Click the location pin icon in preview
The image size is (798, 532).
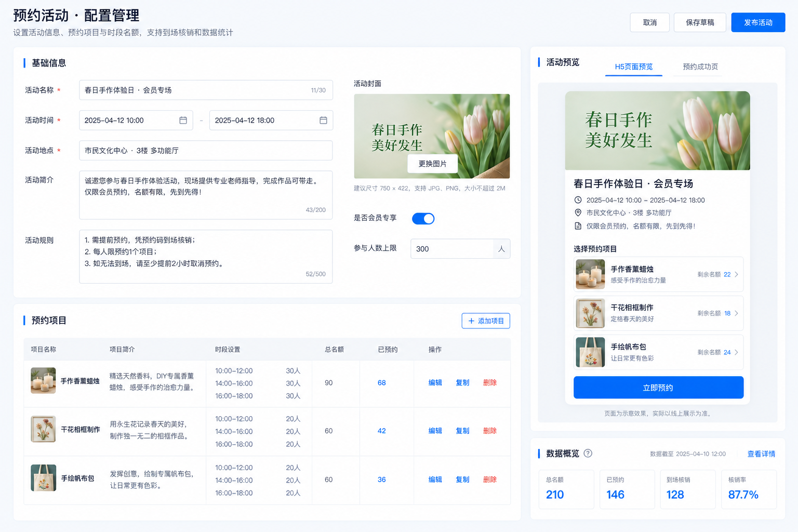[578, 212]
